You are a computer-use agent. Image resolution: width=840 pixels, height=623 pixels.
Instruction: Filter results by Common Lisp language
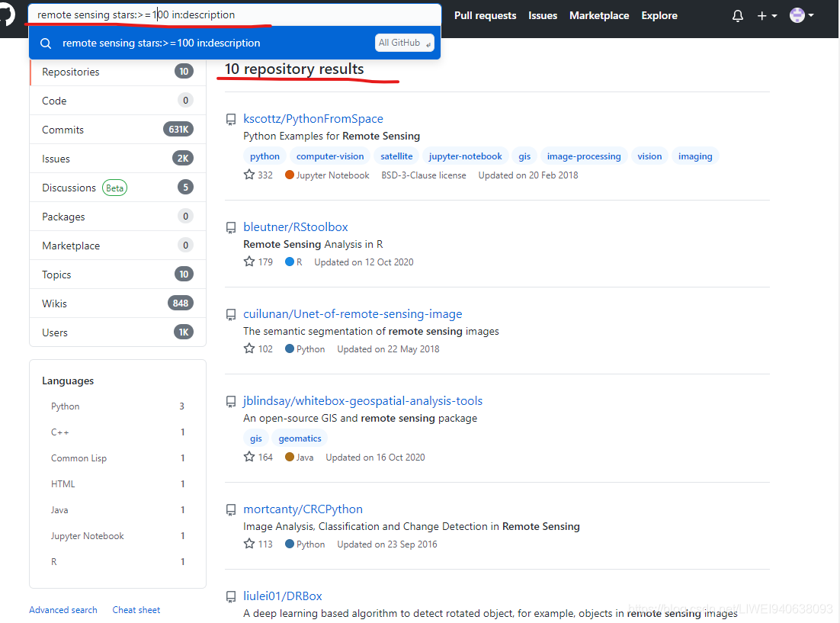pyautogui.click(x=118, y=458)
